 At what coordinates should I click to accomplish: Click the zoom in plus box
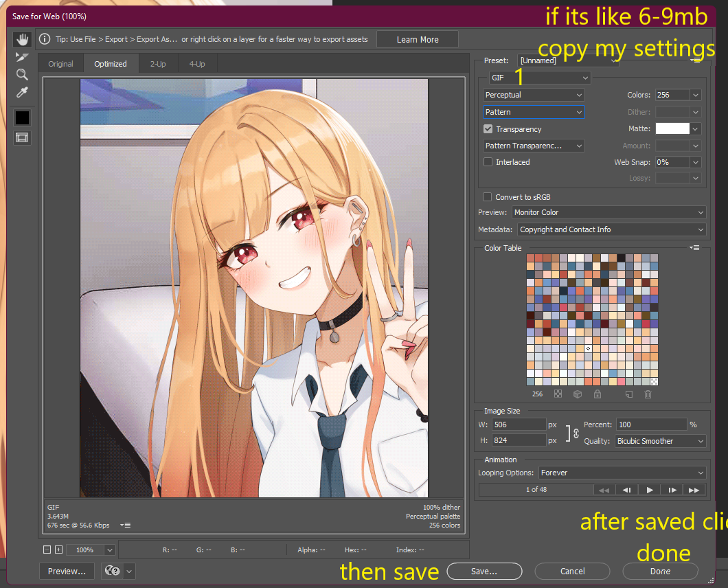pyautogui.click(x=58, y=550)
